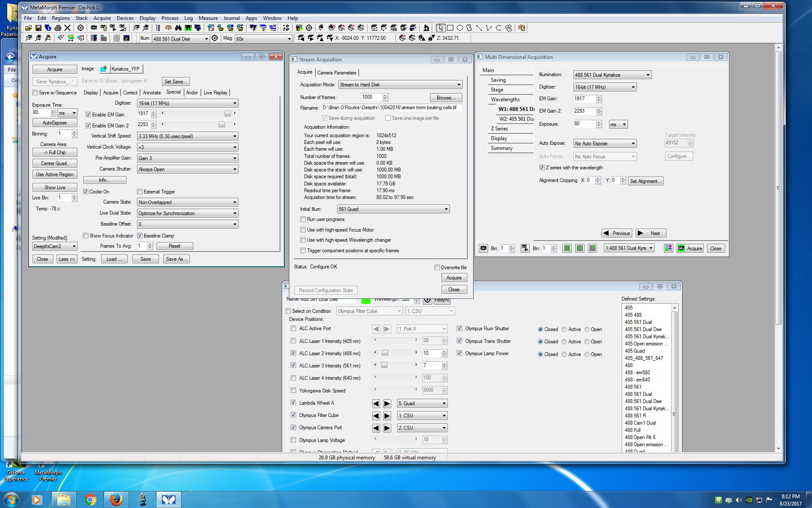Enable the Overwrite file checkbox

(x=437, y=268)
